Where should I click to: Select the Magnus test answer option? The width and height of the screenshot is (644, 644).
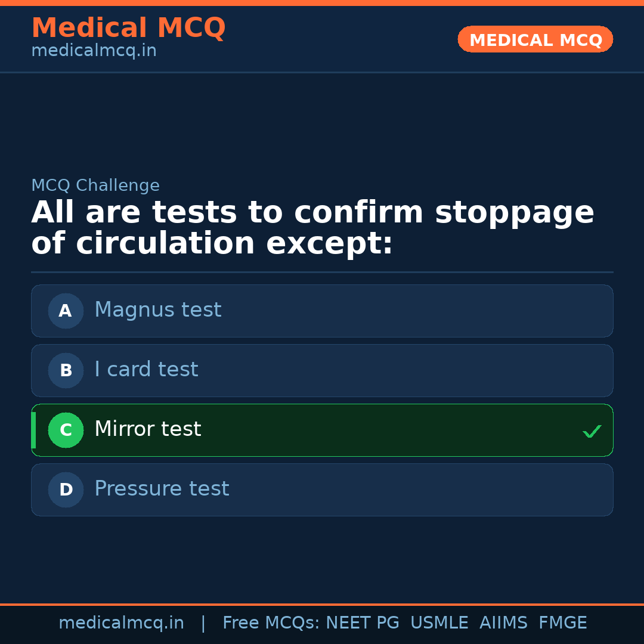click(x=322, y=311)
